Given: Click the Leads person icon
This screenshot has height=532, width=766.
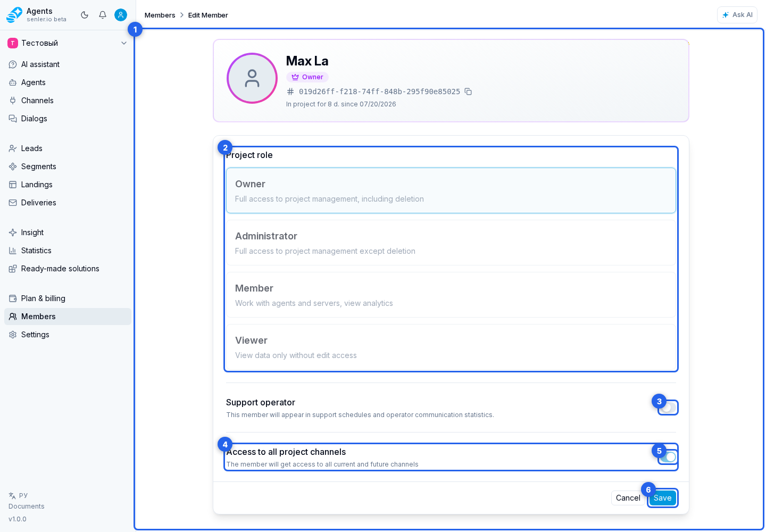Looking at the screenshot, I should 13,148.
